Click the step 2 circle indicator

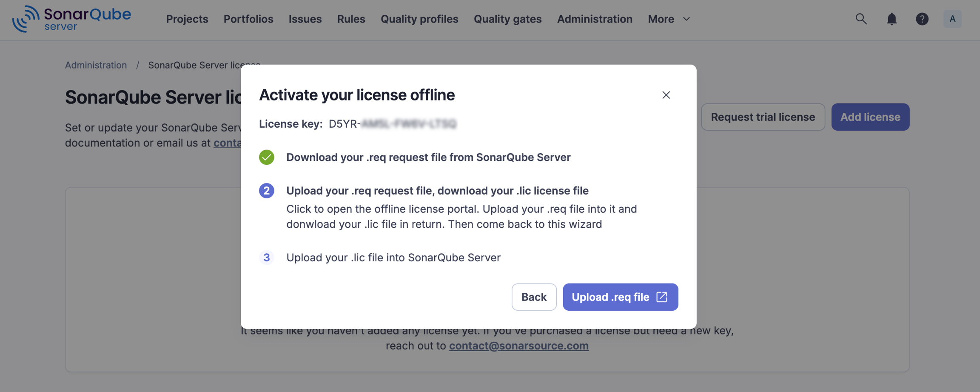(x=267, y=191)
